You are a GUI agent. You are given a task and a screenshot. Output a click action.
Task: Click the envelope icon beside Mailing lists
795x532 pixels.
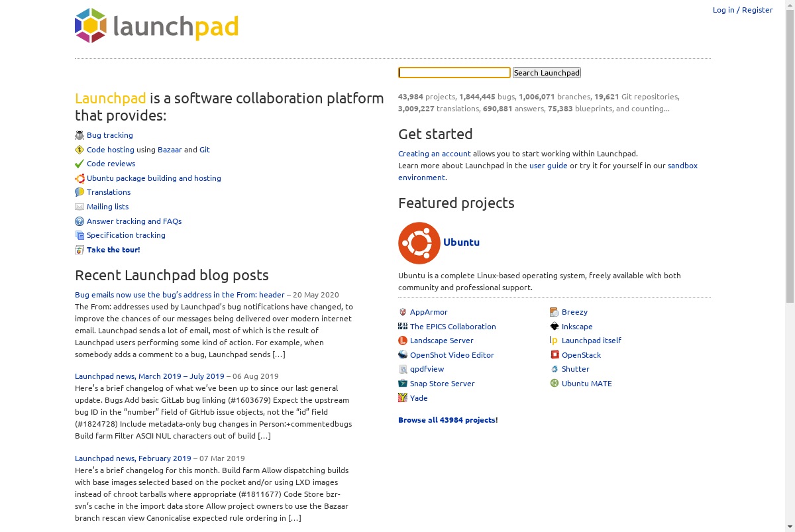pyautogui.click(x=79, y=207)
